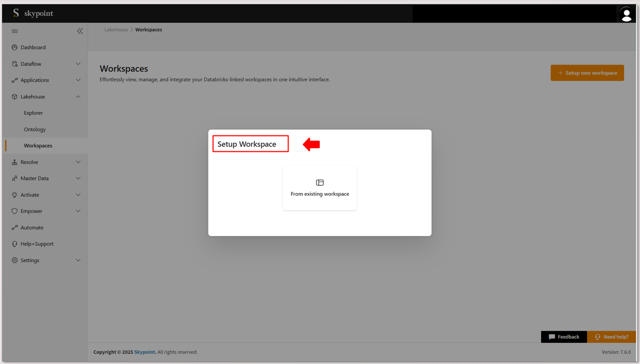Open the Master Data menu label

click(x=34, y=179)
